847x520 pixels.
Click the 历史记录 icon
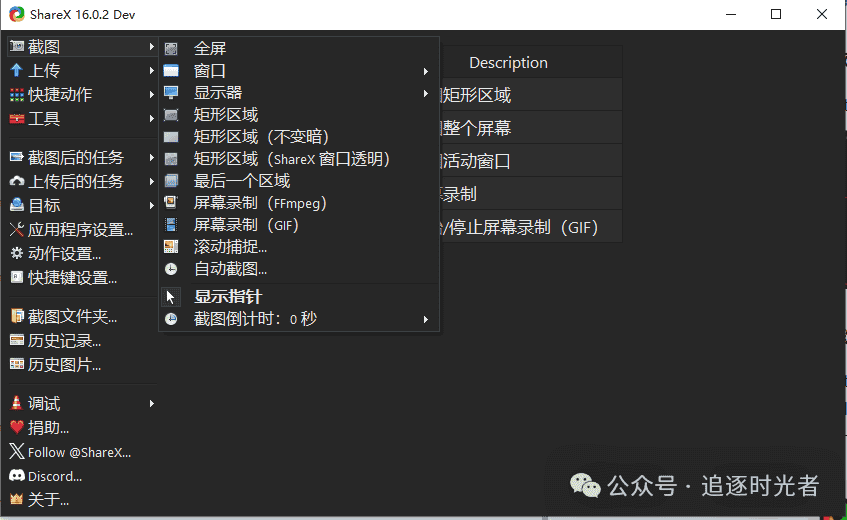click(17, 340)
